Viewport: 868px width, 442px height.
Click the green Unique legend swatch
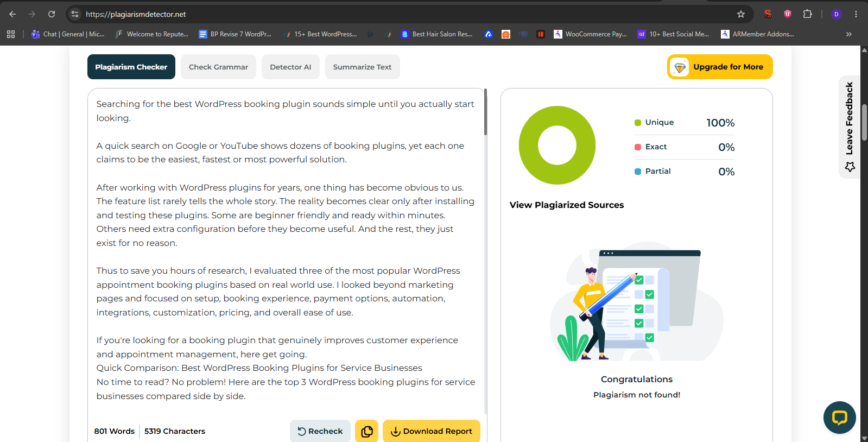(x=638, y=123)
